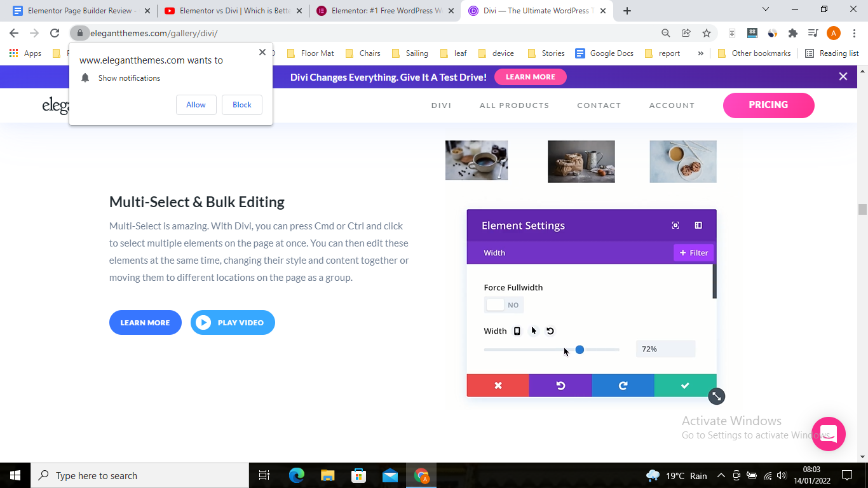The width and height of the screenshot is (868, 488).
Task: Open the pink chat bubble widget
Action: [829, 434]
